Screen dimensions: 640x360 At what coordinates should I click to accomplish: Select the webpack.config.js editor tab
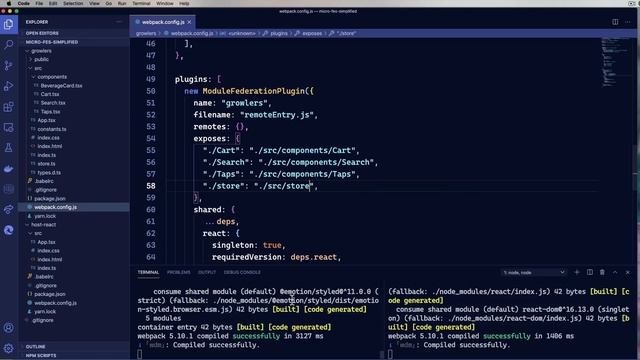(x=162, y=22)
